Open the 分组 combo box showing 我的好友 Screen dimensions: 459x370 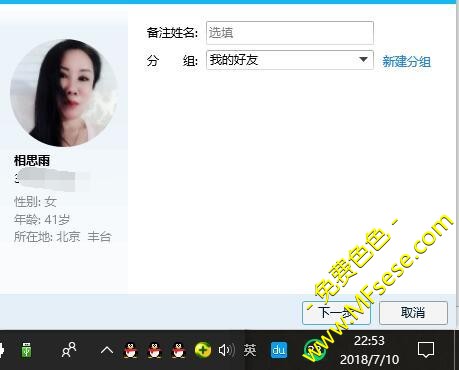tap(290, 60)
